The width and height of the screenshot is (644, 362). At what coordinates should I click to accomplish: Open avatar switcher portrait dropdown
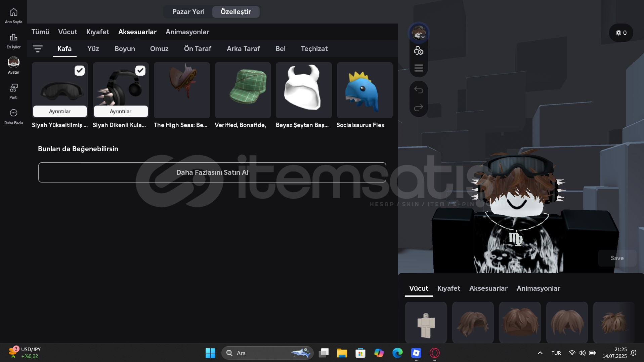pyautogui.click(x=418, y=33)
